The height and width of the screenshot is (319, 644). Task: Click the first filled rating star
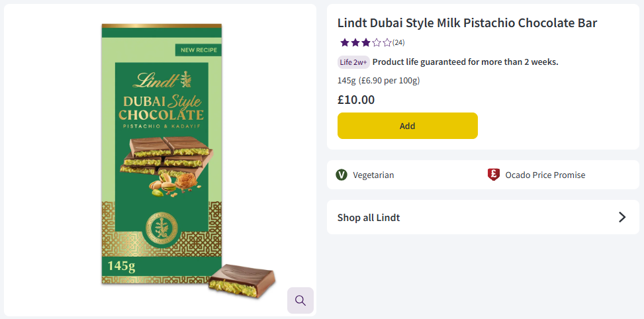344,43
